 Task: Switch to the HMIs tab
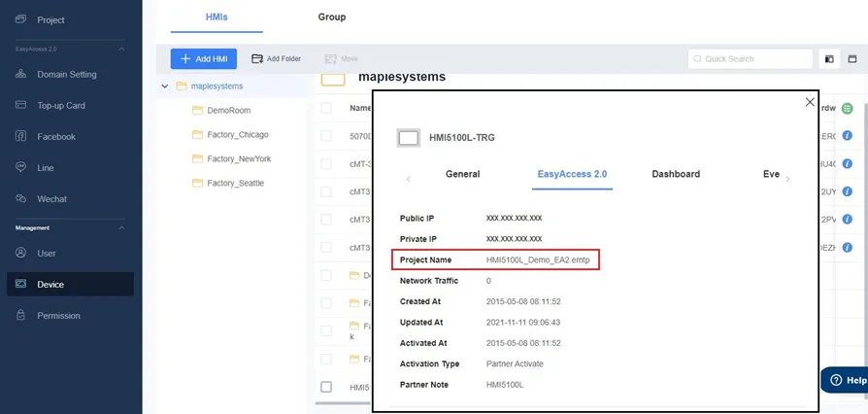coord(217,17)
